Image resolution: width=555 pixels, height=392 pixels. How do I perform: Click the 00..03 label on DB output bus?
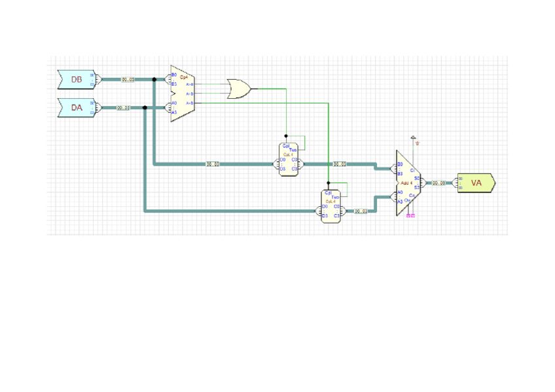pyautogui.click(x=128, y=80)
